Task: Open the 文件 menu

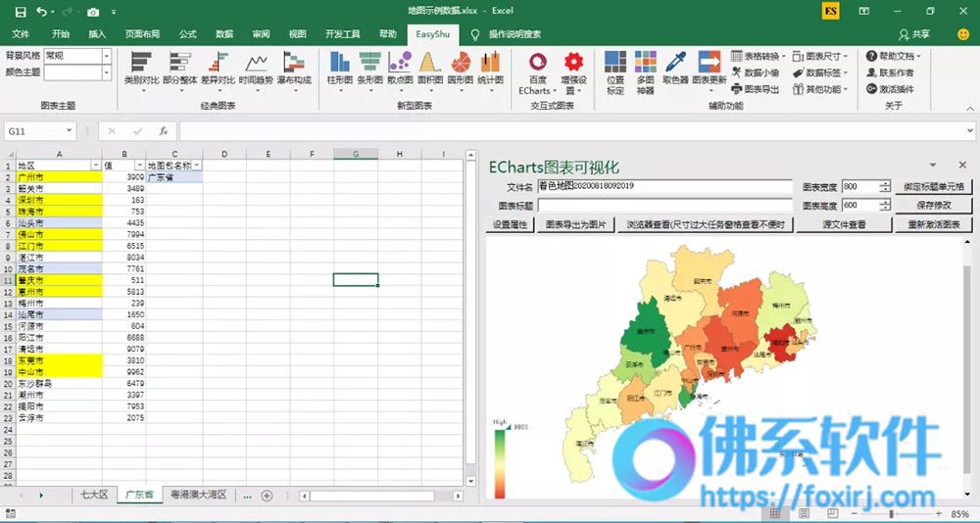Action: (21, 33)
